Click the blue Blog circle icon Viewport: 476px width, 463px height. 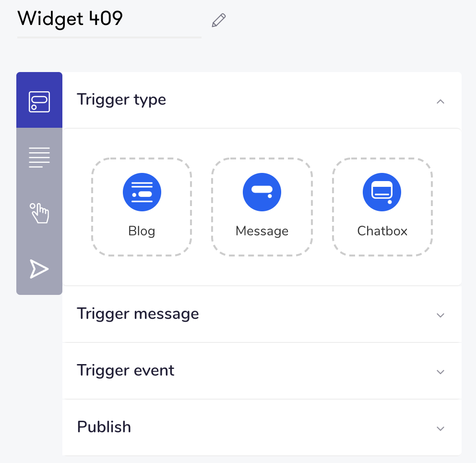142,192
